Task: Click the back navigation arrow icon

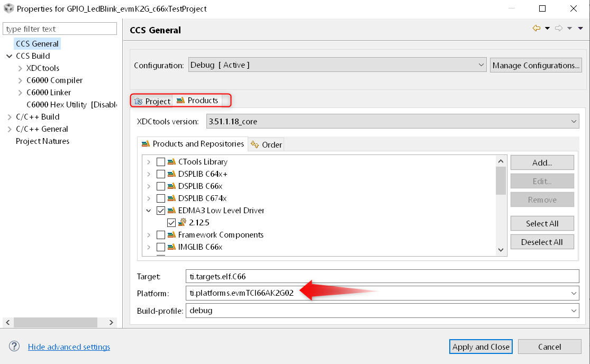Action: [537, 28]
